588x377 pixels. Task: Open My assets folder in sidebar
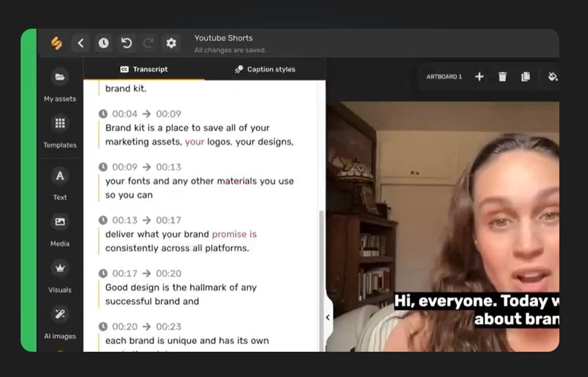point(60,85)
